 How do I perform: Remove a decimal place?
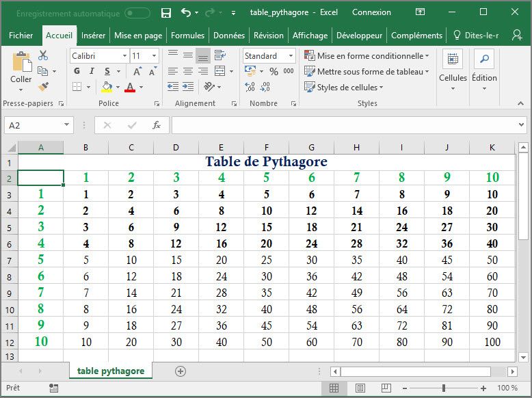point(265,88)
